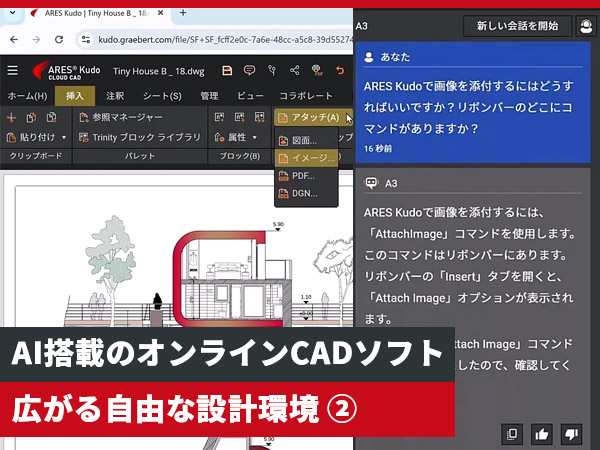Switch to the 注釈 ribbon tab

(115, 96)
